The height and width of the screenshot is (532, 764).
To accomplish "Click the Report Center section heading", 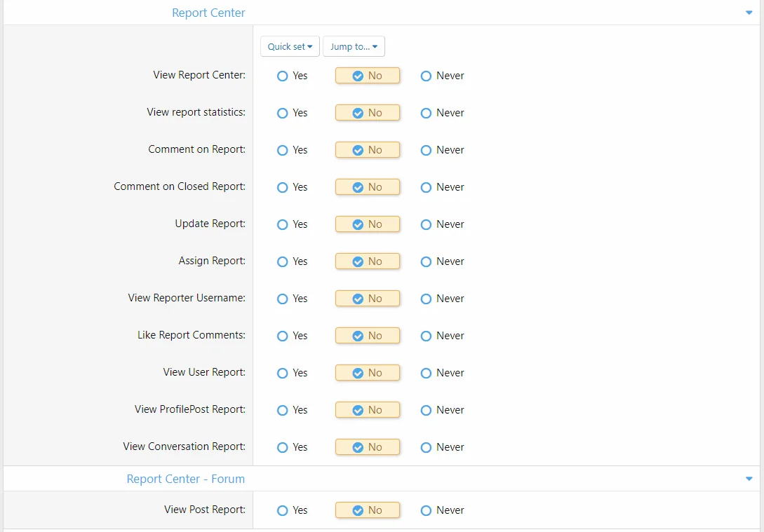I will click(x=208, y=13).
